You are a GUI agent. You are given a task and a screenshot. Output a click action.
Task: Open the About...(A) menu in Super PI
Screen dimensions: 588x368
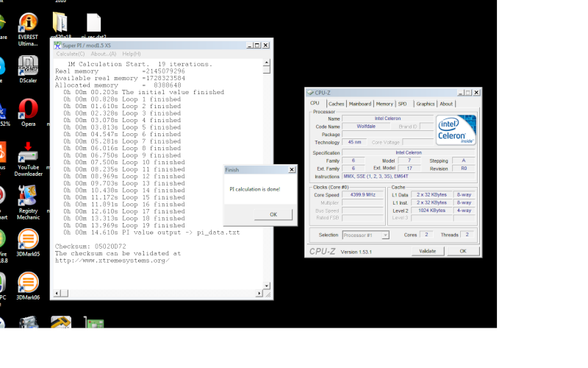104,54
